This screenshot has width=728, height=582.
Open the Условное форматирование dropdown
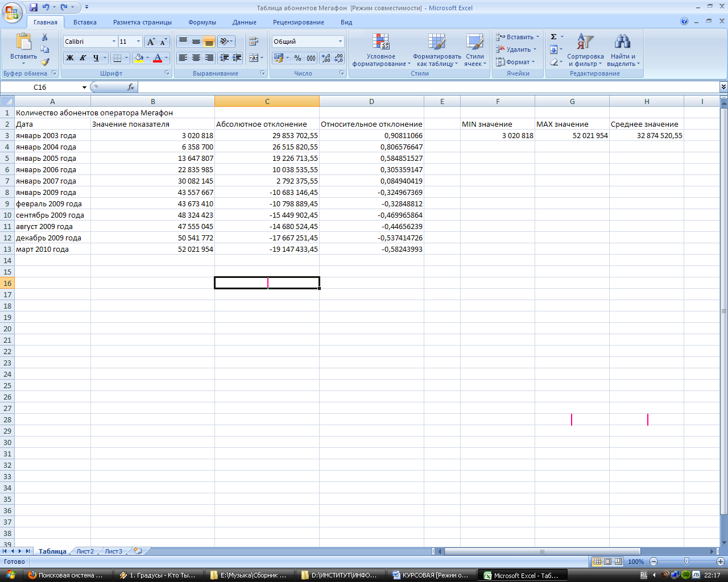381,50
